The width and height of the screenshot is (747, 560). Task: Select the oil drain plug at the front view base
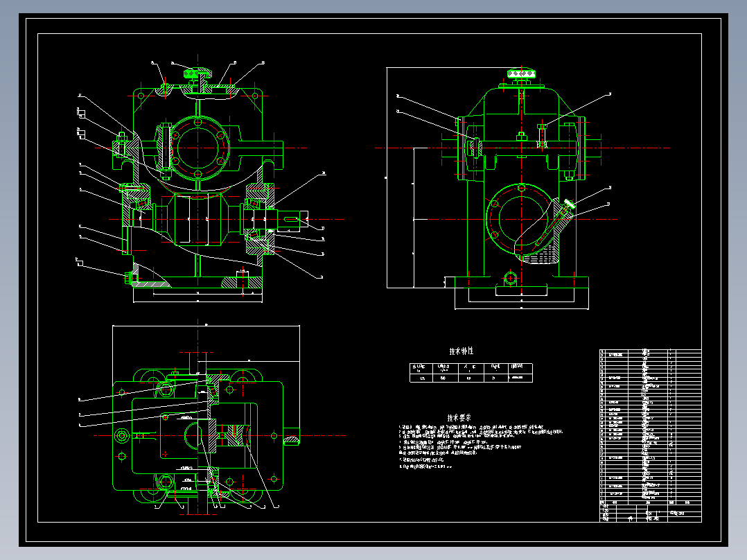(128, 278)
